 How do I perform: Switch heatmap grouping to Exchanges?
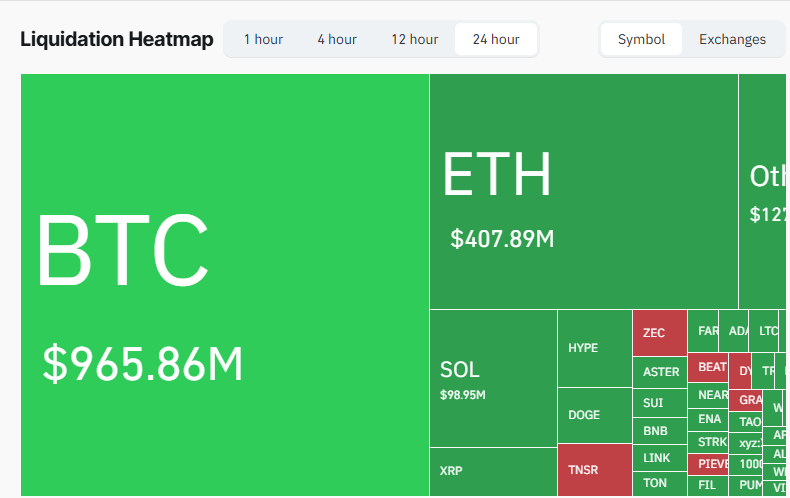pos(732,40)
